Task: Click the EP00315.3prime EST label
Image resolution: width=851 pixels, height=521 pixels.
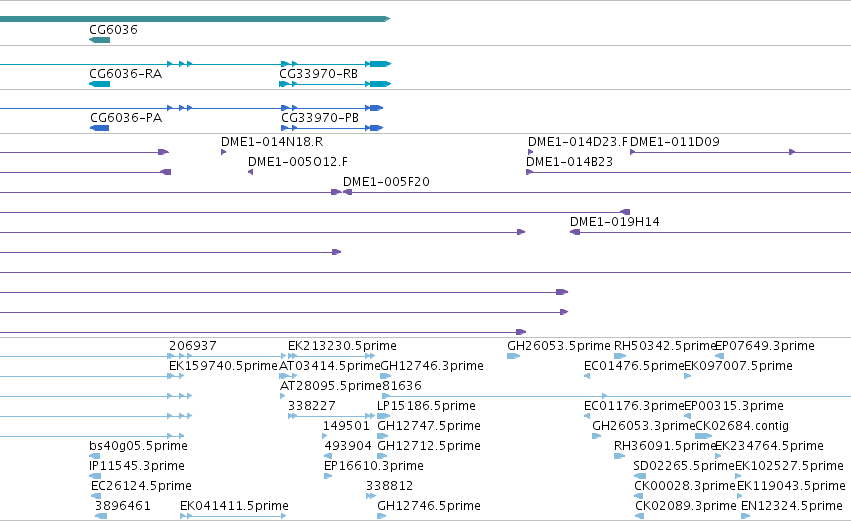Action: tap(734, 406)
